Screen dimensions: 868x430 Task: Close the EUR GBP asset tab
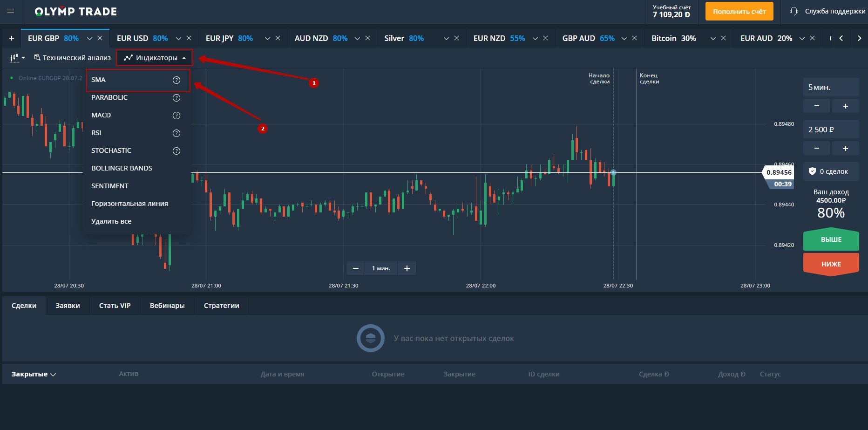click(x=100, y=38)
